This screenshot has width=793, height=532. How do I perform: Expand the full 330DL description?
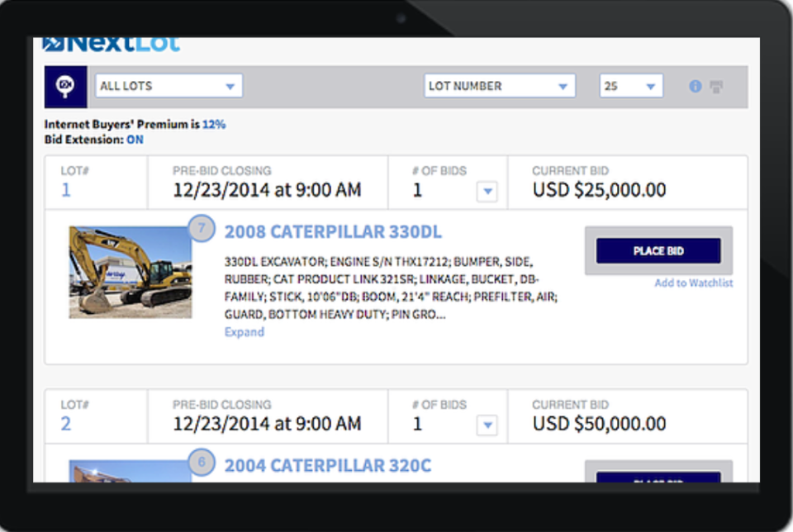(x=243, y=331)
